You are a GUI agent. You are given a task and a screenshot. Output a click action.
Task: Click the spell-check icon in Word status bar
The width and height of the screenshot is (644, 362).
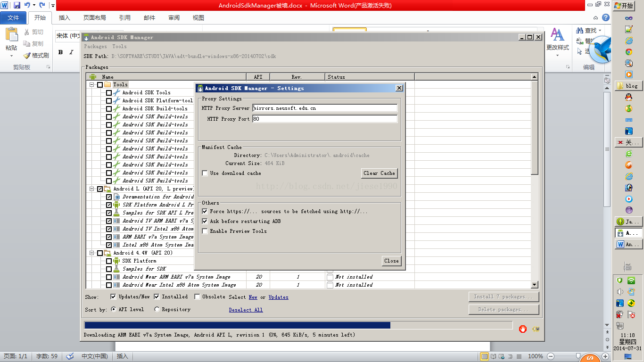70,356
